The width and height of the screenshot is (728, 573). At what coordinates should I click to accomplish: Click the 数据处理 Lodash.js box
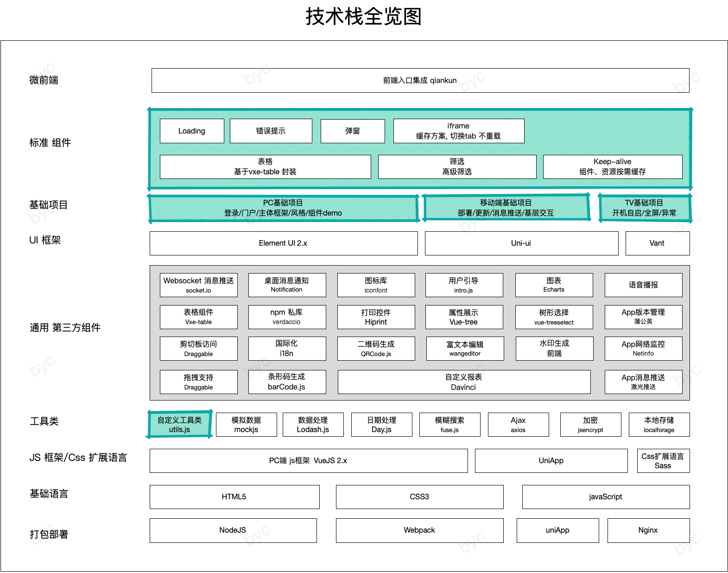pos(313,425)
